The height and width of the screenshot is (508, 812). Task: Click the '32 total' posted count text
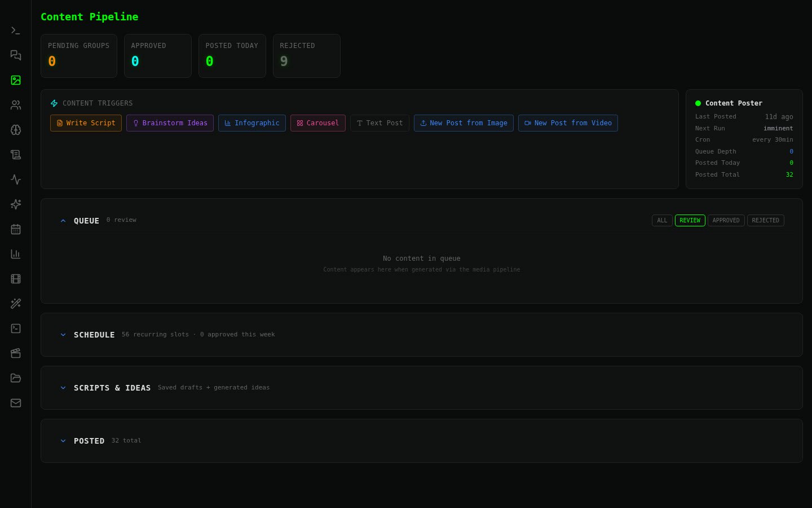126,441
